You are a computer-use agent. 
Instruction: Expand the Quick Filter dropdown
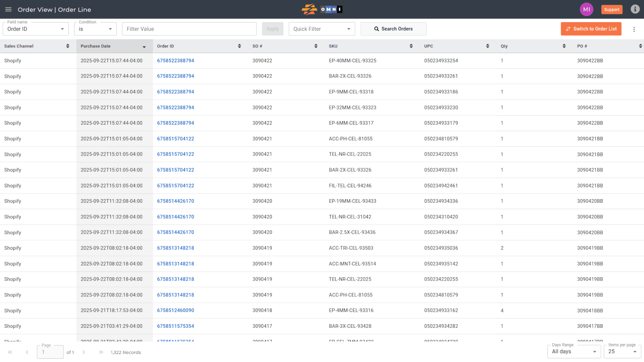322,29
